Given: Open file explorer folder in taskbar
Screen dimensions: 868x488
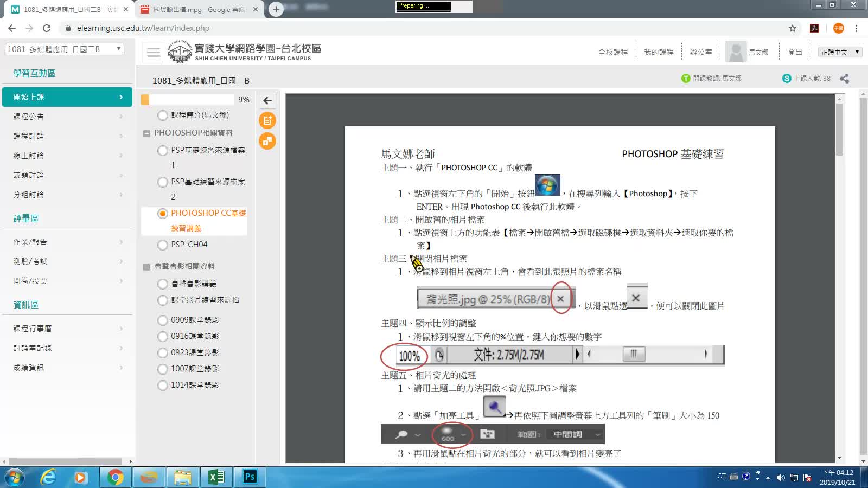Looking at the screenshot, I should (x=182, y=477).
